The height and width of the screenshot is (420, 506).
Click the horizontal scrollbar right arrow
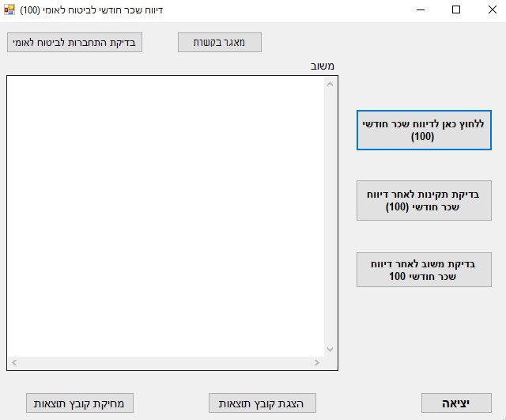point(317,362)
